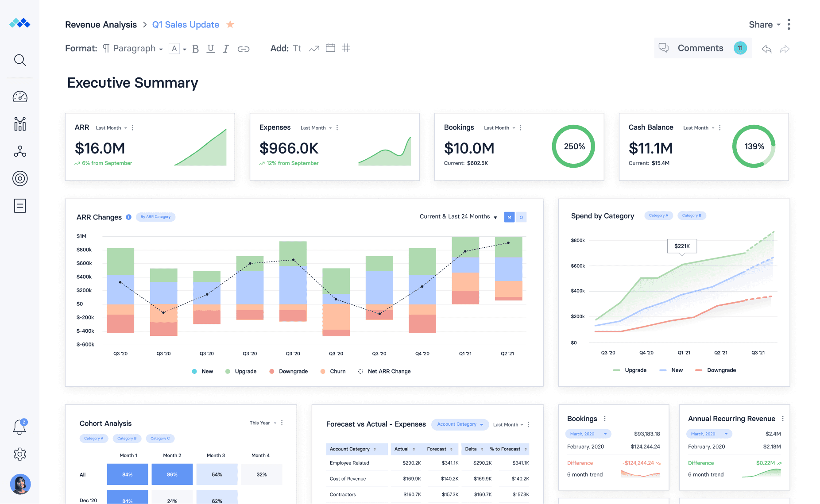This screenshot has height=504, width=820.
Task: Select Category A tag in Spend by Category
Action: pyautogui.click(x=658, y=215)
